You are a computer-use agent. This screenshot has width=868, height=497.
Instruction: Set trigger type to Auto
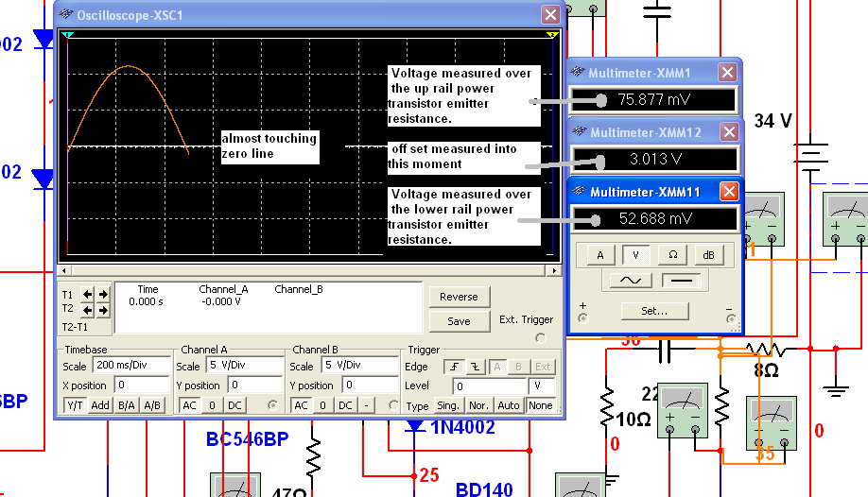click(508, 405)
